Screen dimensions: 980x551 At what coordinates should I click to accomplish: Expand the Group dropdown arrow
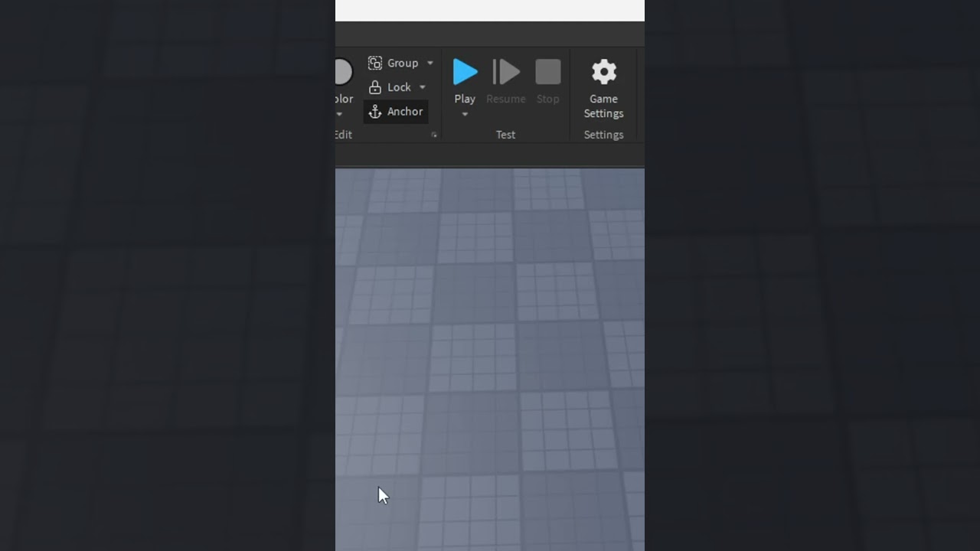tap(430, 63)
